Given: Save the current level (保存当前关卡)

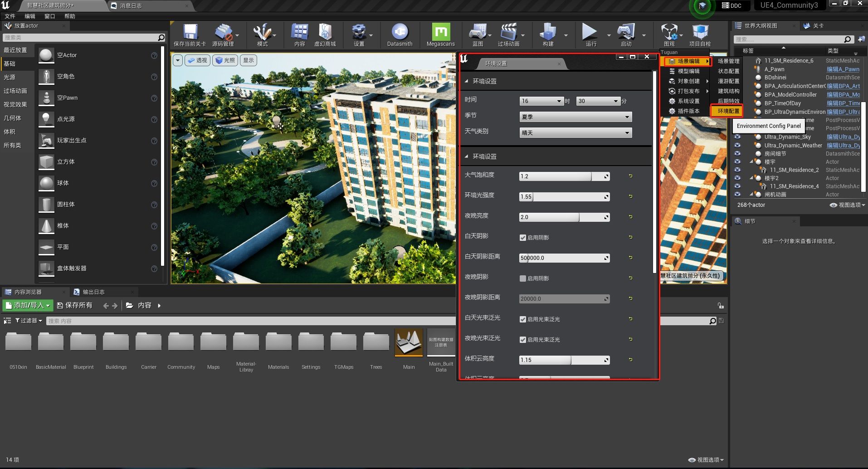Looking at the screenshot, I should tap(190, 35).
